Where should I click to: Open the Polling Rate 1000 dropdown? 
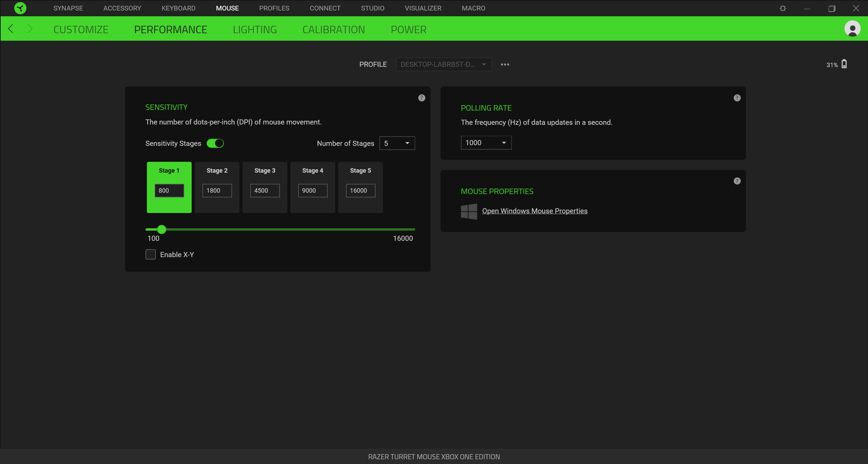click(x=486, y=143)
